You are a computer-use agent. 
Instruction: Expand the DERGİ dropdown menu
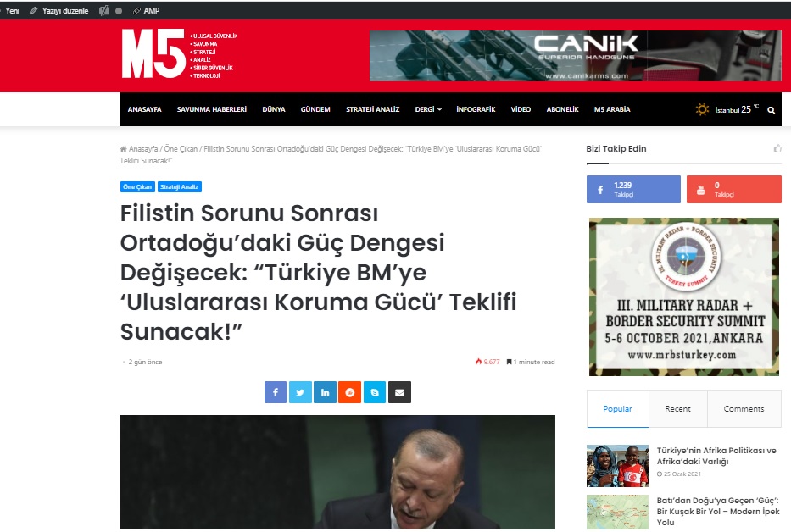click(428, 109)
